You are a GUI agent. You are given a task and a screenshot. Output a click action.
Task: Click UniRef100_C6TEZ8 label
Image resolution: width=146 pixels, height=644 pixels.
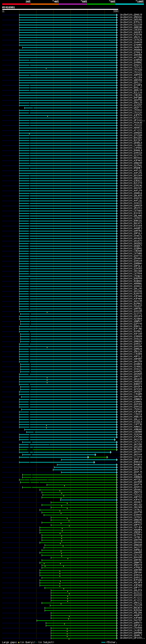pos(131,40)
